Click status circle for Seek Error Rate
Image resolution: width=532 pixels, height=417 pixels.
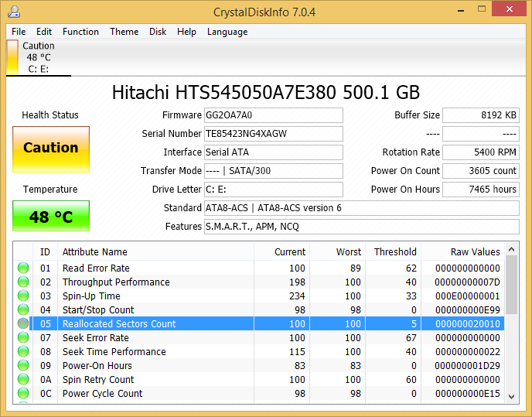tap(23, 337)
